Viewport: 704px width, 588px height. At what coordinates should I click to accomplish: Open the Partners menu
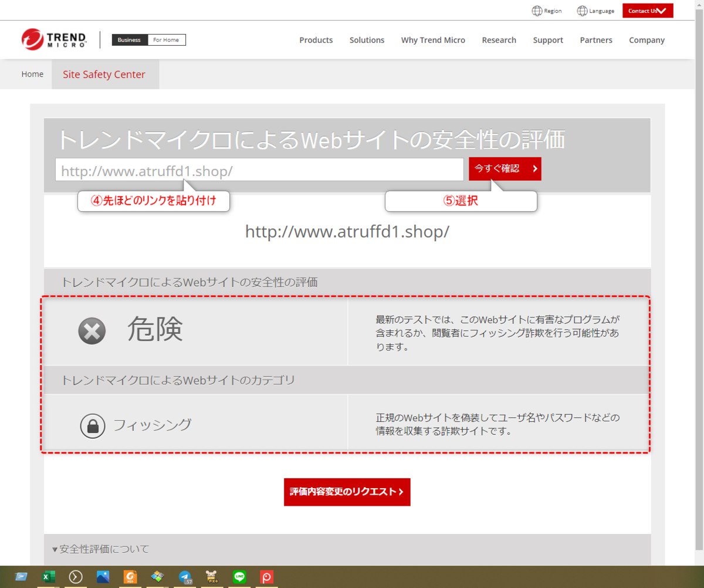(x=596, y=40)
